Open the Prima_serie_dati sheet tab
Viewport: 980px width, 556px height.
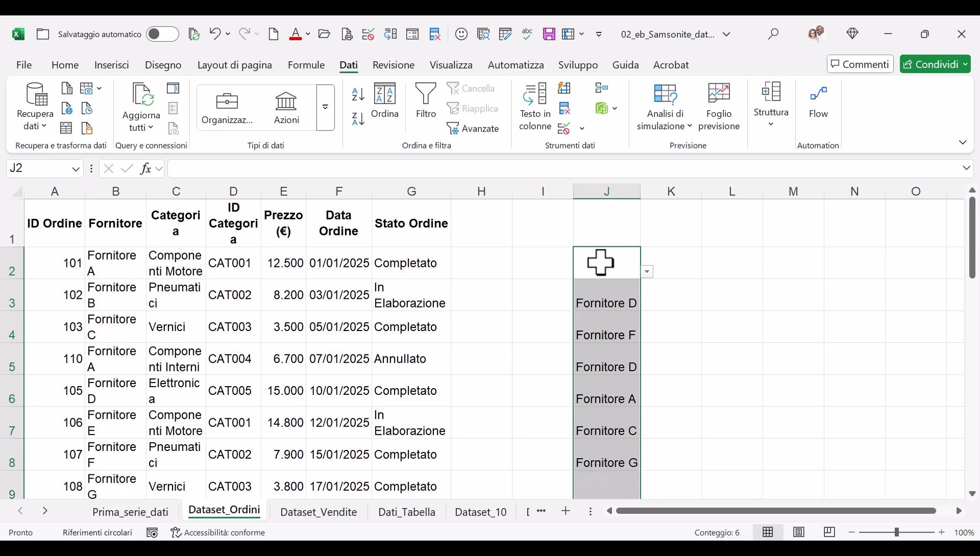coord(130,512)
